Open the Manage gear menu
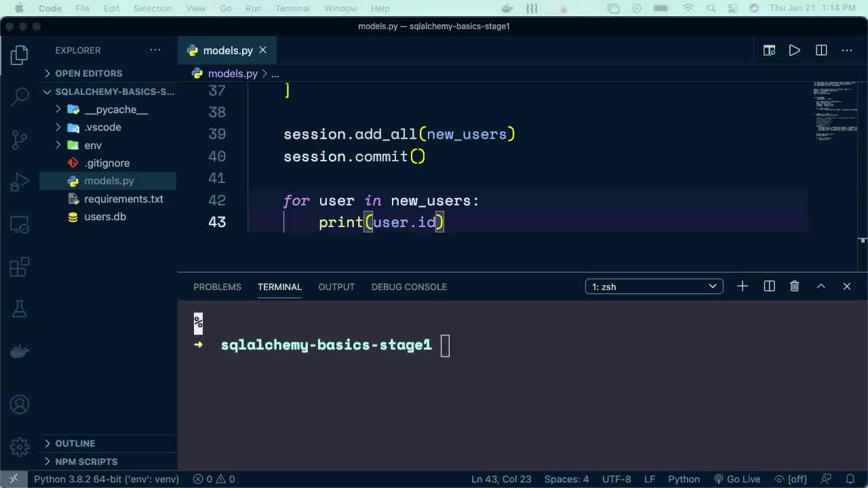 pyautogui.click(x=20, y=447)
